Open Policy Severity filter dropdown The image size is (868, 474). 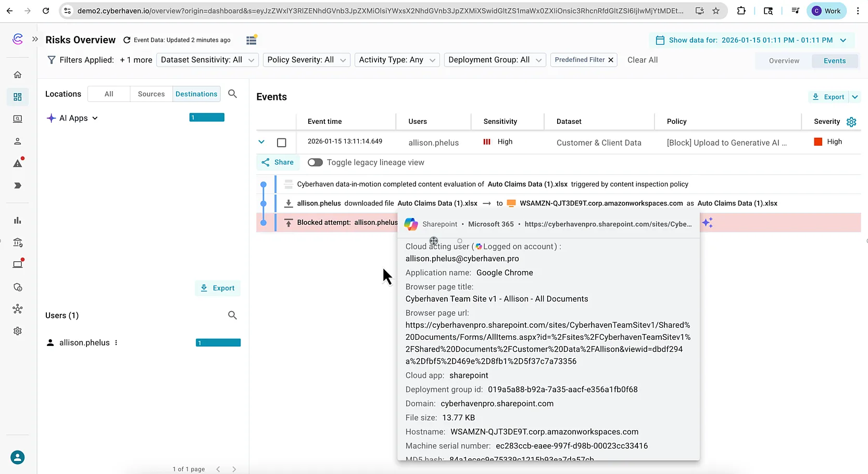(x=306, y=60)
